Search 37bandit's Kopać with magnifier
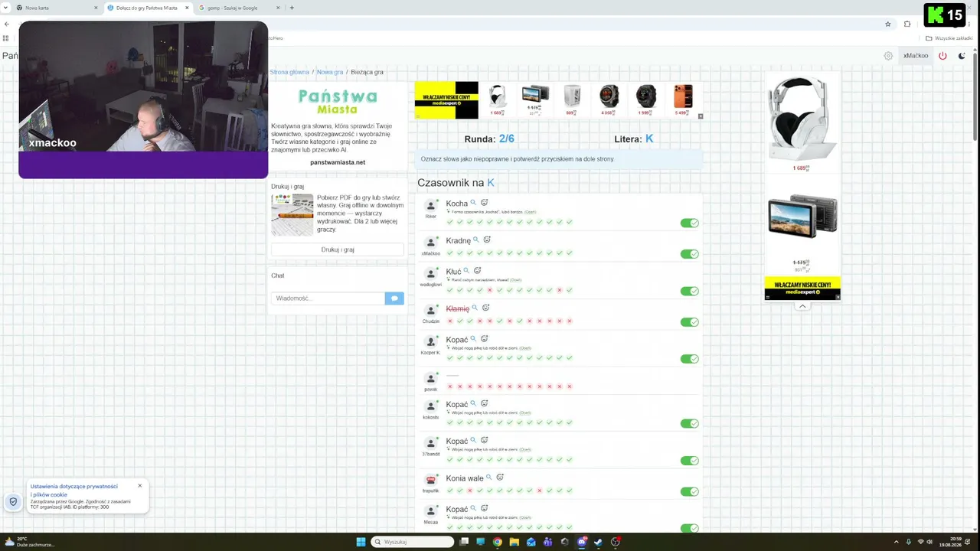The width and height of the screenshot is (980, 551). pyautogui.click(x=473, y=441)
